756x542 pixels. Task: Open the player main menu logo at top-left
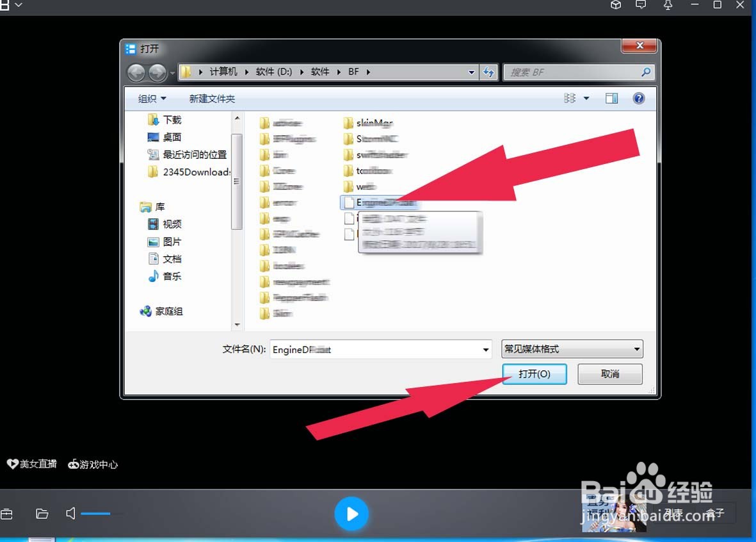(x=4, y=5)
